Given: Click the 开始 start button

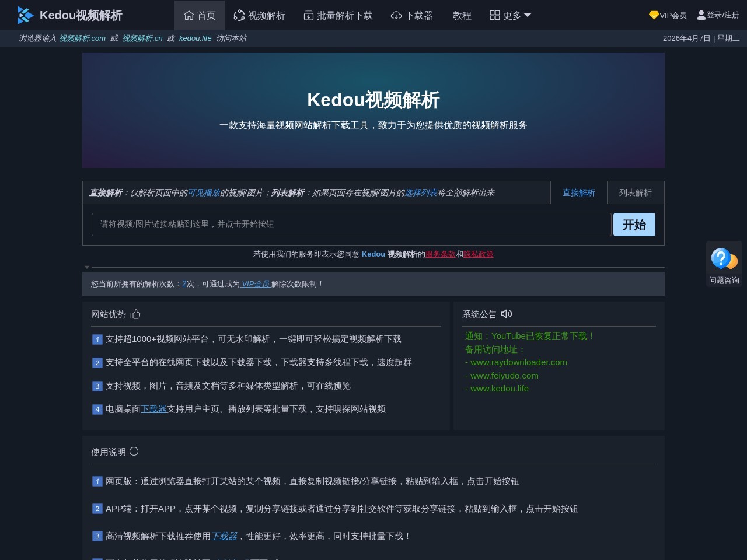Looking at the screenshot, I should tap(634, 225).
